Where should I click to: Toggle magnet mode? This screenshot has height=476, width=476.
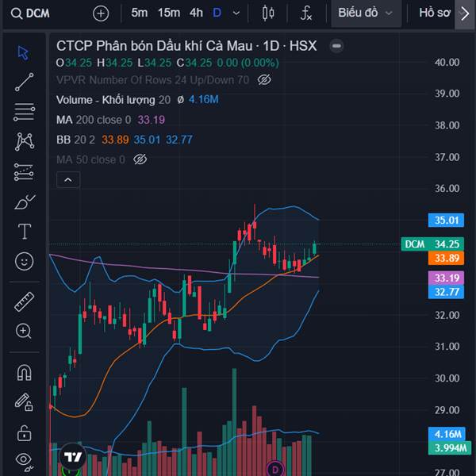(25, 373)
